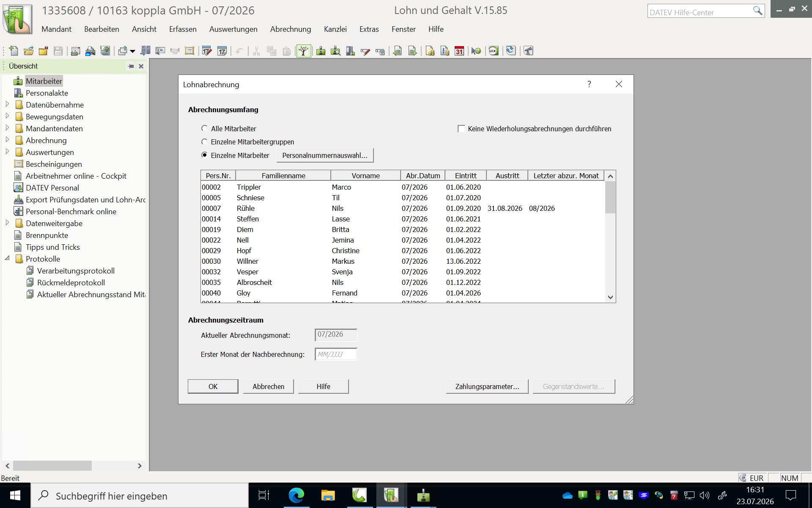Click the green tree toolbar icon
The height and width of the screenshot is (508, 812).
304,51
